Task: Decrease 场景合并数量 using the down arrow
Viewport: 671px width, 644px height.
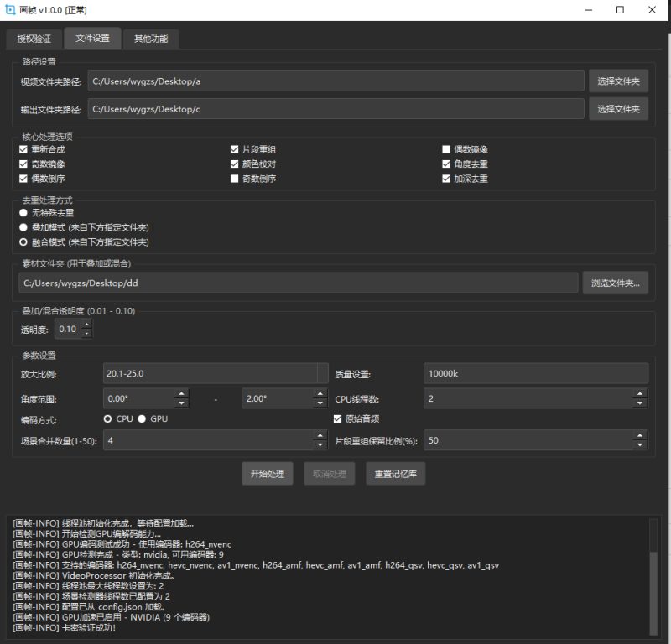Action: (x=319, y=444)
